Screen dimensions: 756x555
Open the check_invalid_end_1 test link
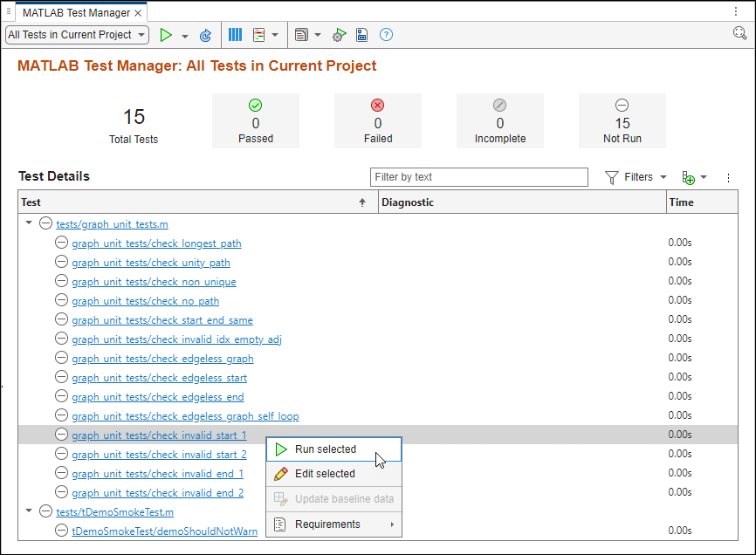[158, 474]
